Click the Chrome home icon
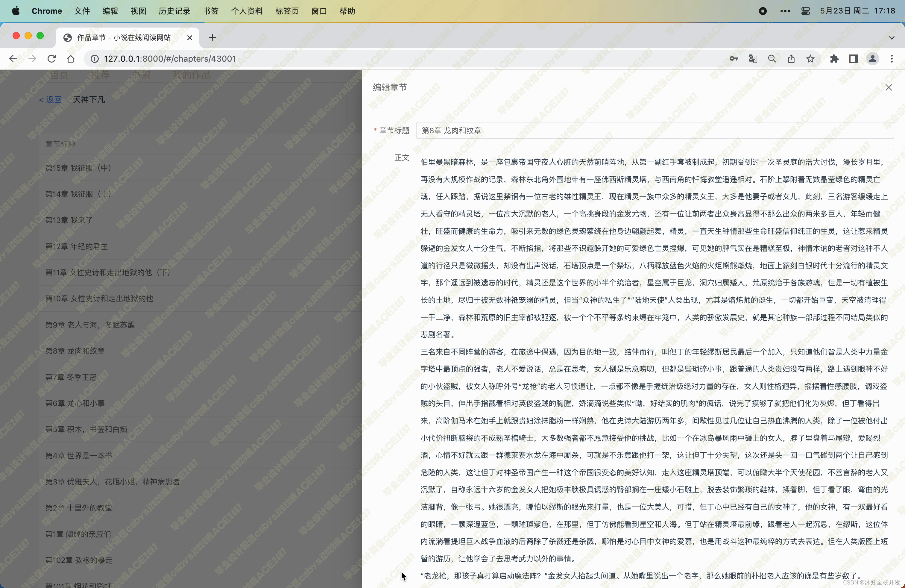 point(70,59)
